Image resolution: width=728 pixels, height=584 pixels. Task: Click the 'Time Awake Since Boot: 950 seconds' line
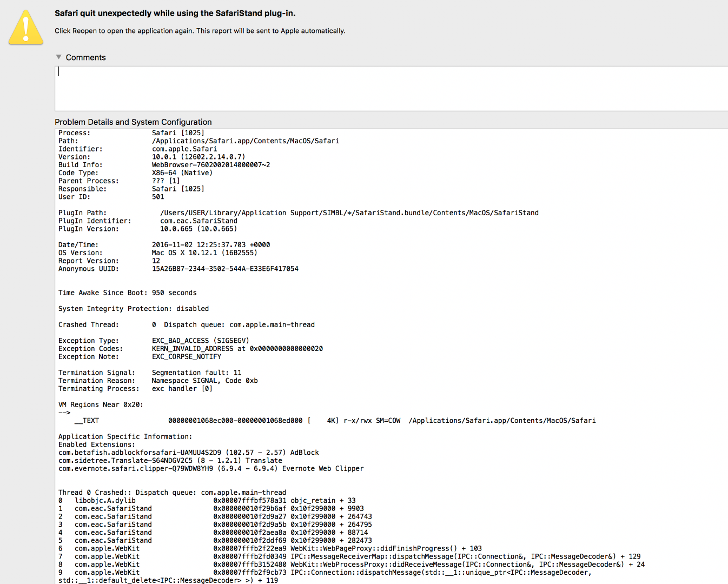tap(128, 293)
